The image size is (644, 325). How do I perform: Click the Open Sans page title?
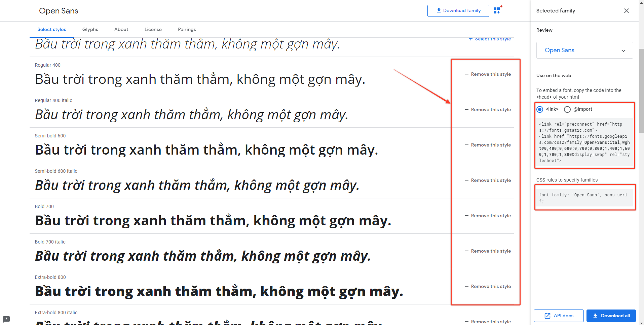click(x=59, y=11)
